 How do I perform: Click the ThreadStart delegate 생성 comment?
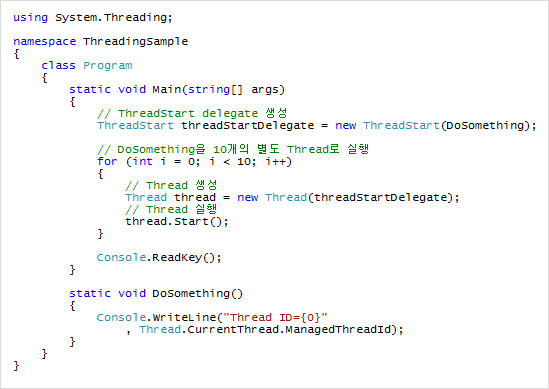click(192, 113)
